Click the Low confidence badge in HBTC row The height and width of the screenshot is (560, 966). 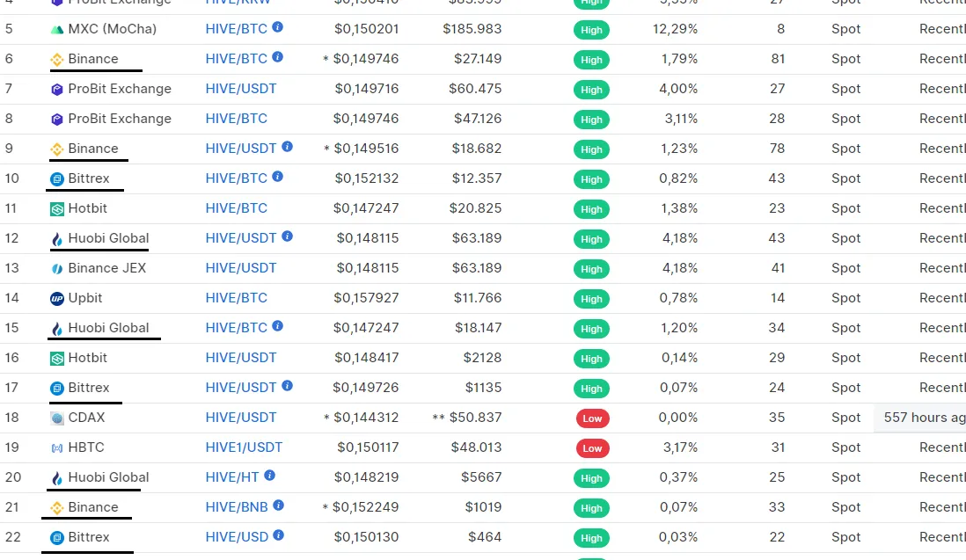pyautogui.click(x=592, y=448)
